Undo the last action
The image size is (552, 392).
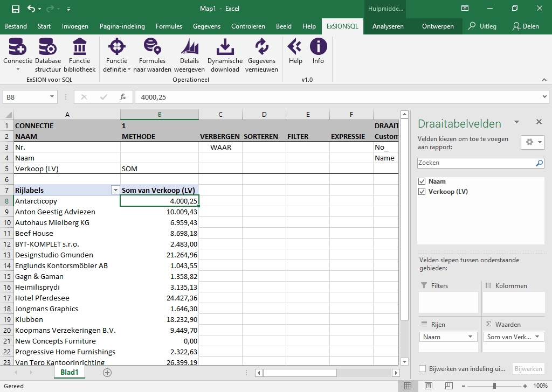click(x=31, y=9)
